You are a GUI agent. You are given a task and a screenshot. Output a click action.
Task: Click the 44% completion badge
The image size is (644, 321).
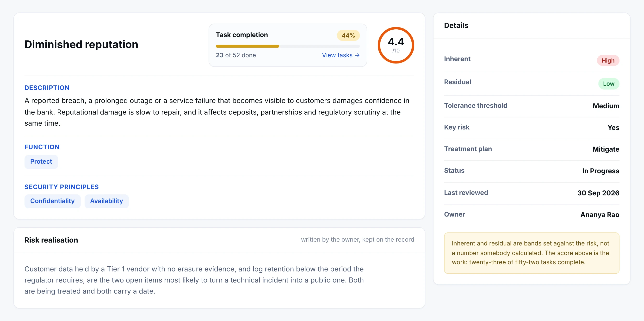coord(348,35)
